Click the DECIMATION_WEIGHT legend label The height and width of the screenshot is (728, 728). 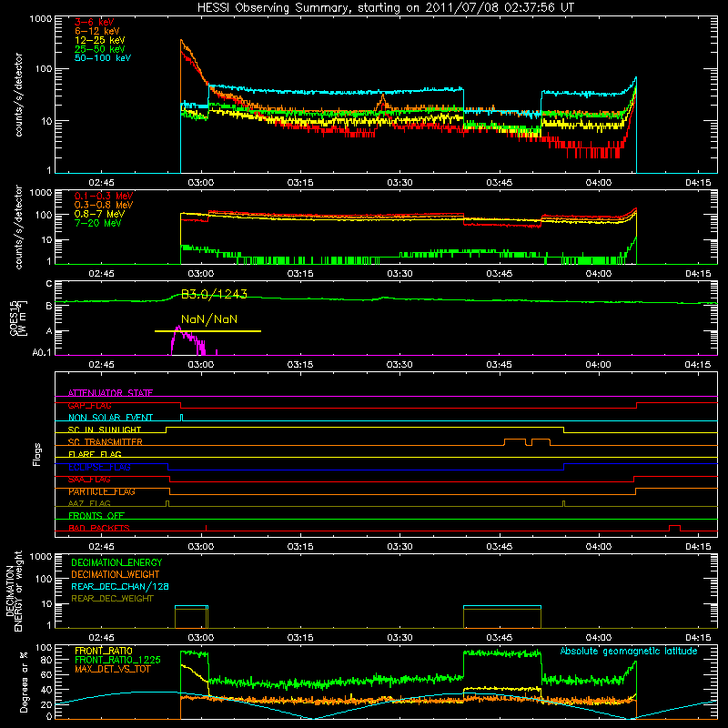116,574
